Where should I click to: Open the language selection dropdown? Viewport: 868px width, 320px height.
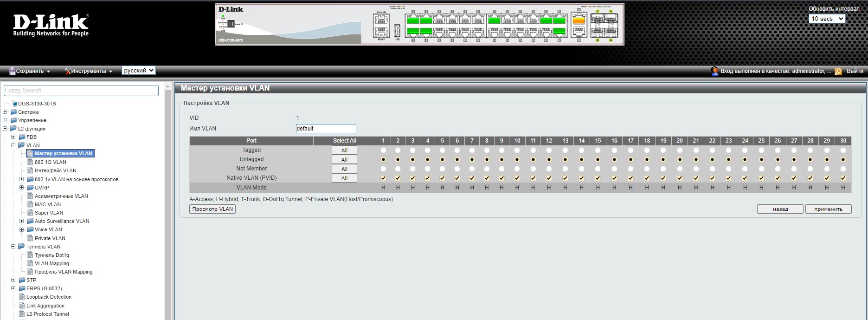tap(138, 71)
